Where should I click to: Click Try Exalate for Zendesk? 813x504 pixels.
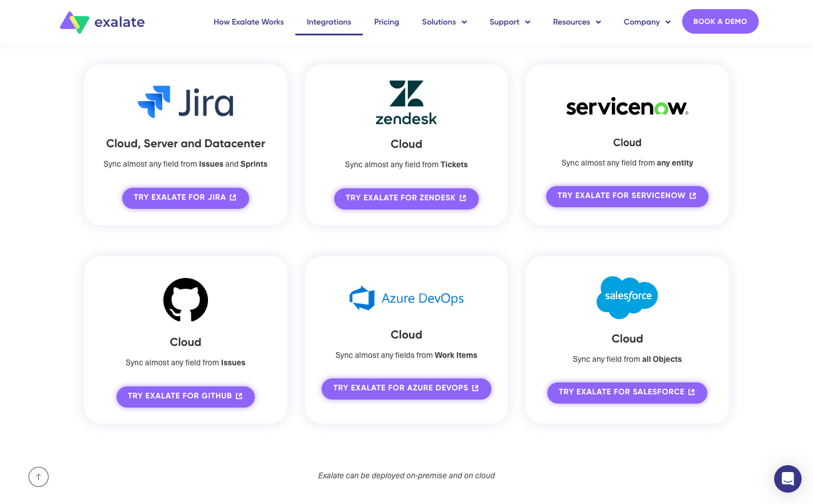point(406,198)
